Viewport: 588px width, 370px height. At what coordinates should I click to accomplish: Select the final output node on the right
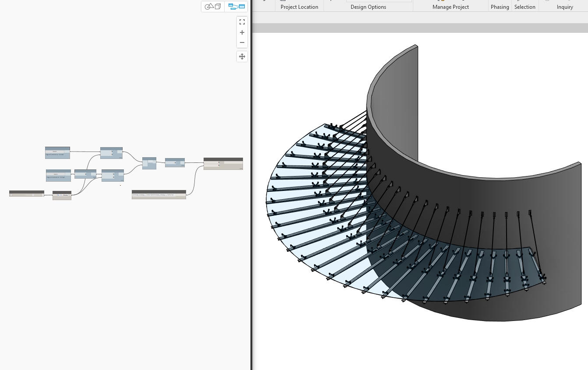[x=223, y=164]
